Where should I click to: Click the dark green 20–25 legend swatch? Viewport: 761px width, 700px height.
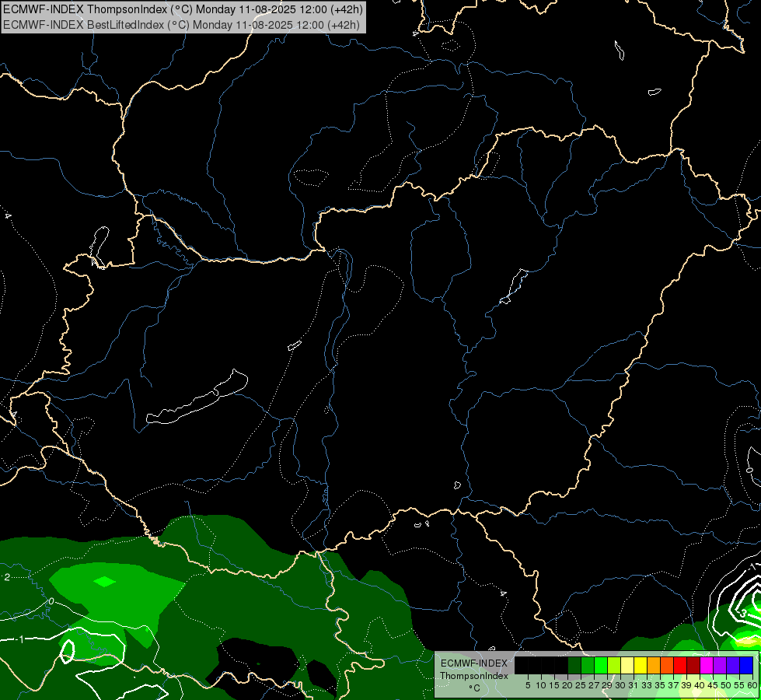[x=574, y=665]
